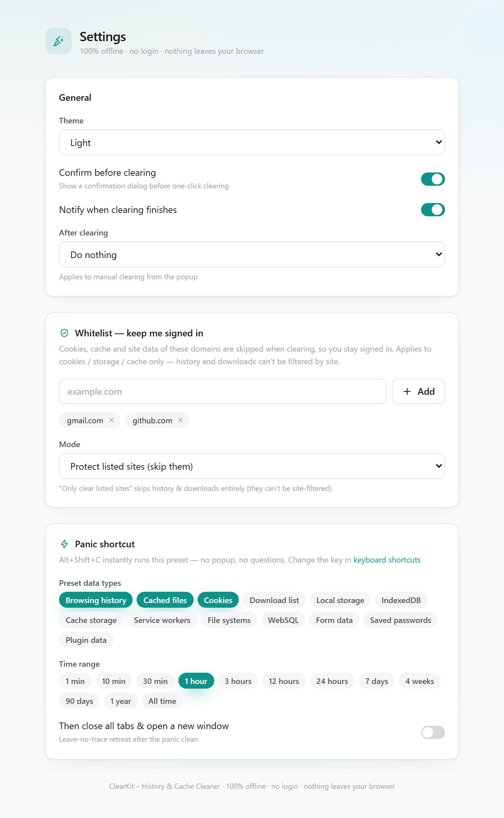Open the Theme dropdown
Image resolution: width=504 pixels, height=818 pixels.
point(252,142)
